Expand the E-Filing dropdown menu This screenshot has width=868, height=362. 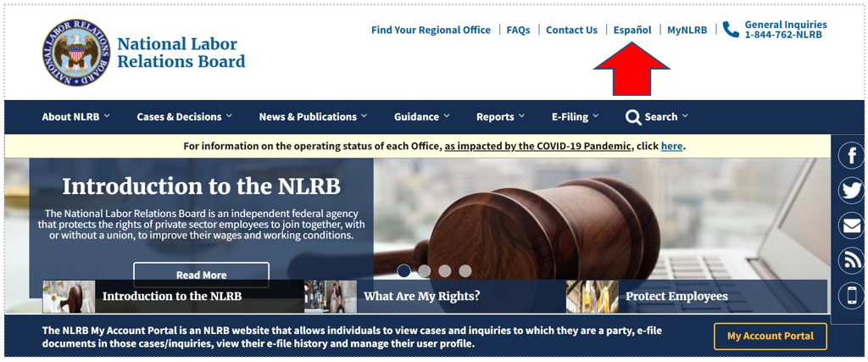575,117
